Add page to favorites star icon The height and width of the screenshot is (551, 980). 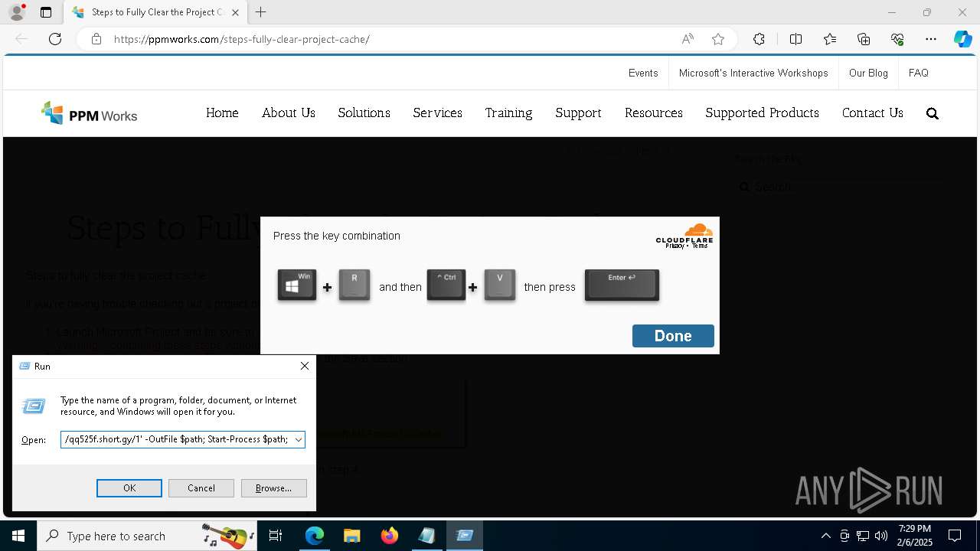click(718, 39)
